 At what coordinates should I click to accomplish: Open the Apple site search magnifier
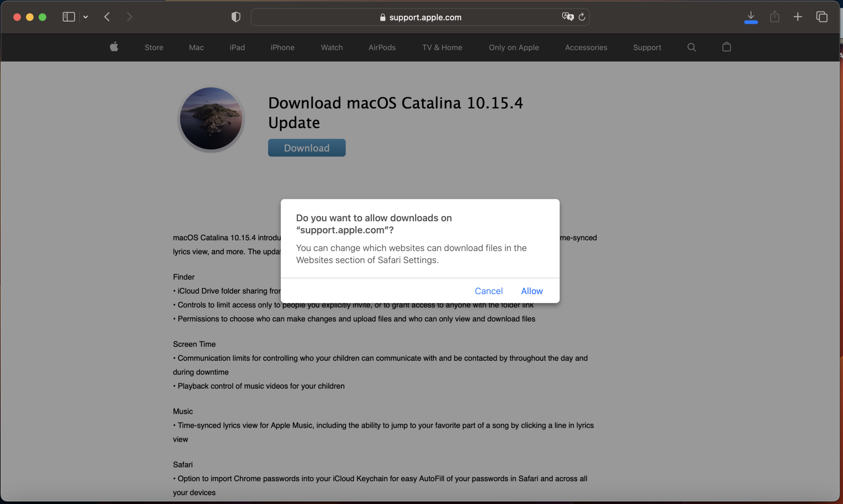click(691, 47)
